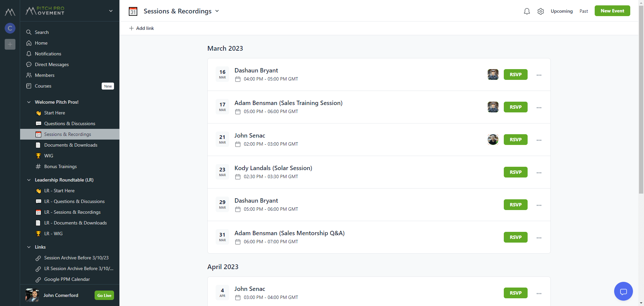This screenshot has height=306, width=644.
Task: Open more options for Dashaun Bryant 16 Mar
Action: pos(539,75)
